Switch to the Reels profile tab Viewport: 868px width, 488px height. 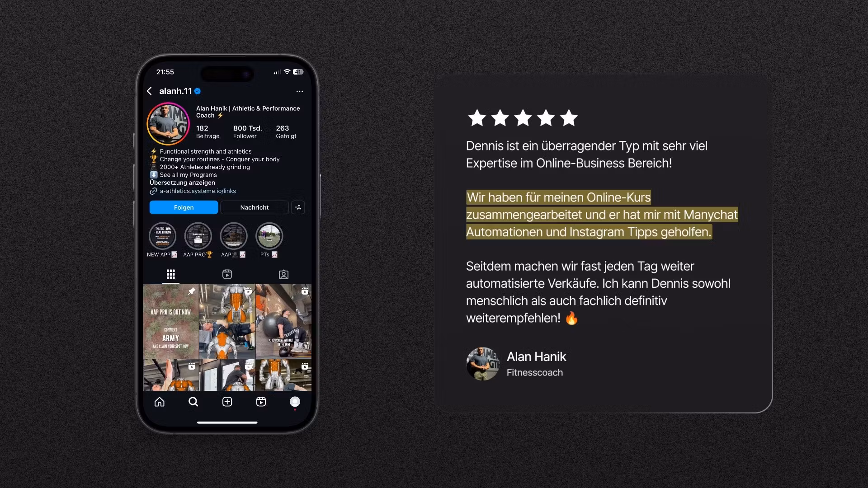[x=227, y=274]
